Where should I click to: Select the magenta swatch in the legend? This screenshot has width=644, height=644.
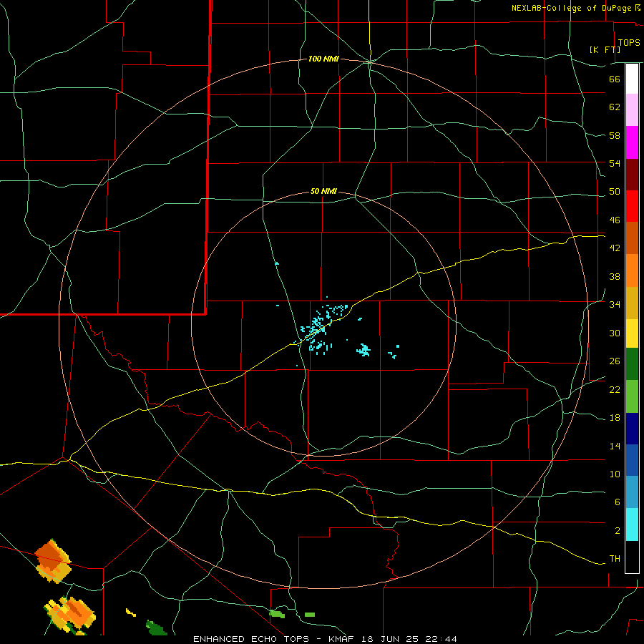[632, 142]
